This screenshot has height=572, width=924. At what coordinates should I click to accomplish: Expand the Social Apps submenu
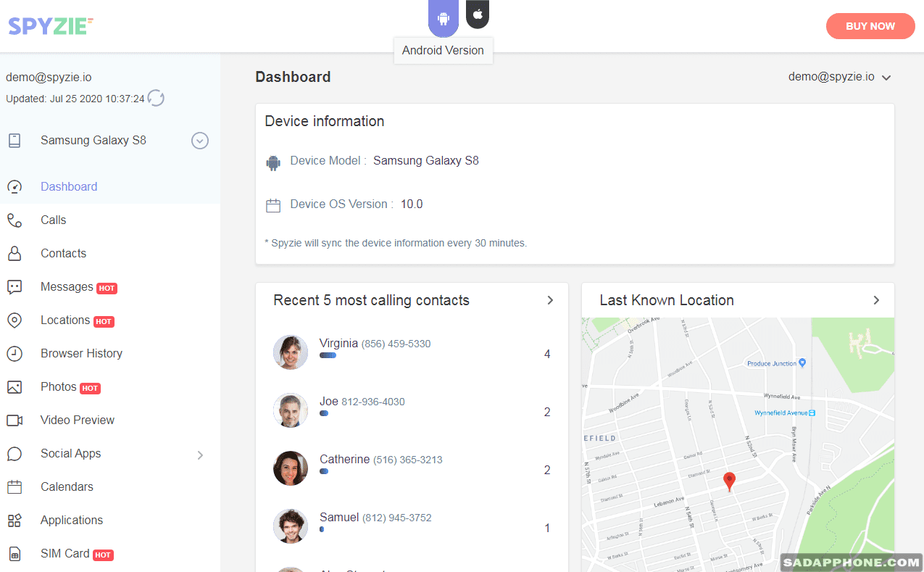click(200, 455)
